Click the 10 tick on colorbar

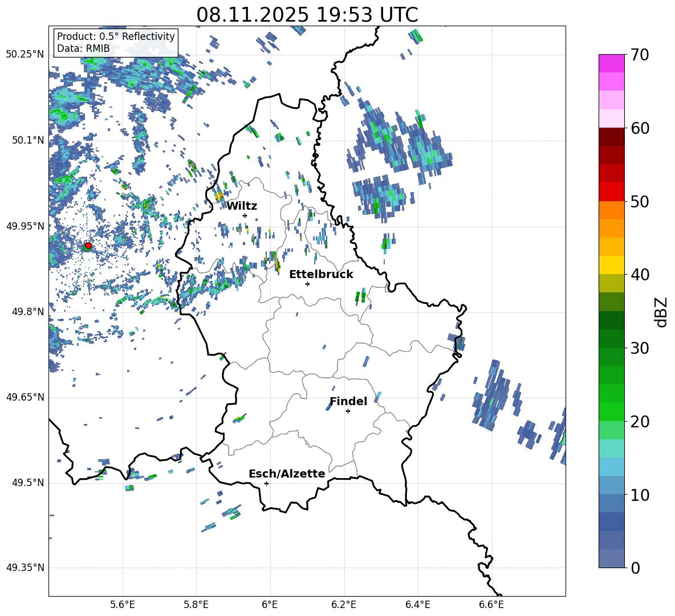(x=640, y=495)
